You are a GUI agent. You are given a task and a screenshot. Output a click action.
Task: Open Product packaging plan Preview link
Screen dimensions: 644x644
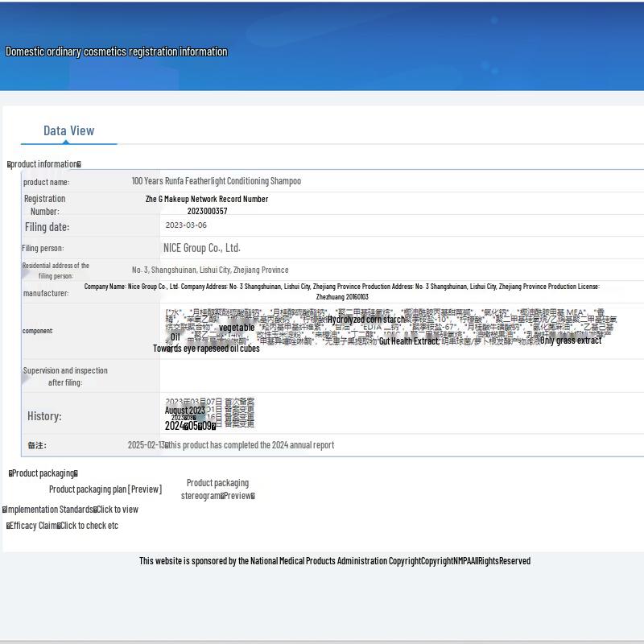(x=105, y=489)
